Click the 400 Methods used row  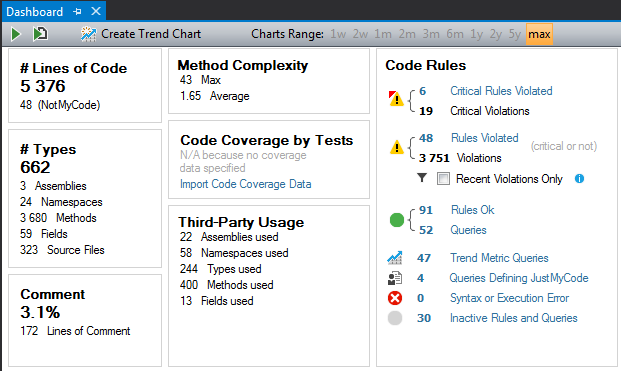click(227, 285)
